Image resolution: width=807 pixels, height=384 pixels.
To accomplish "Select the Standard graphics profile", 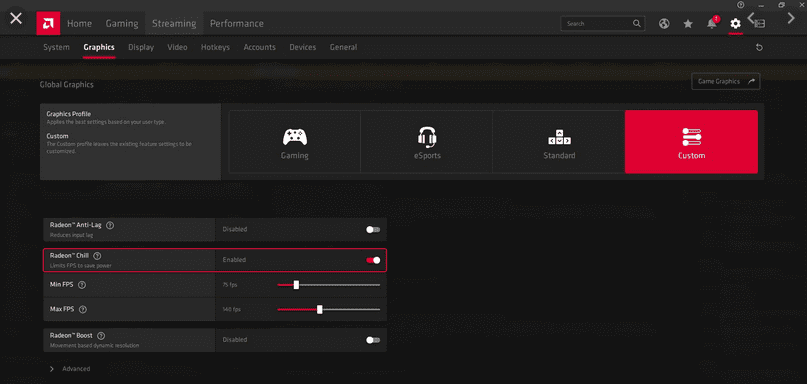I will tap(559, 142).
